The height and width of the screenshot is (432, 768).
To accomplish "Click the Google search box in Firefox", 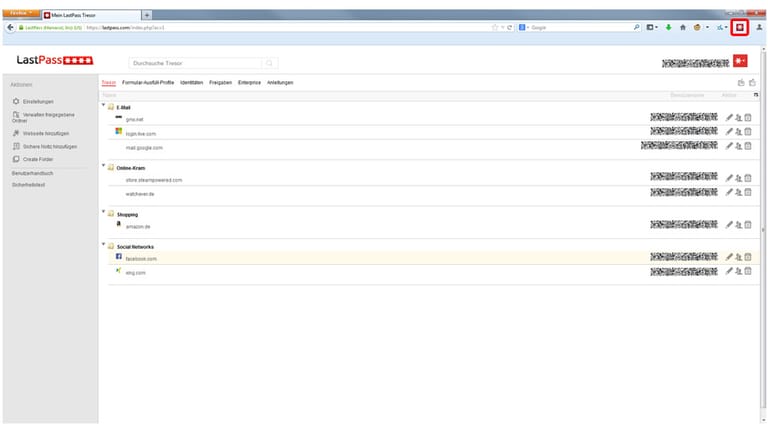I will (x=581, y=27).
